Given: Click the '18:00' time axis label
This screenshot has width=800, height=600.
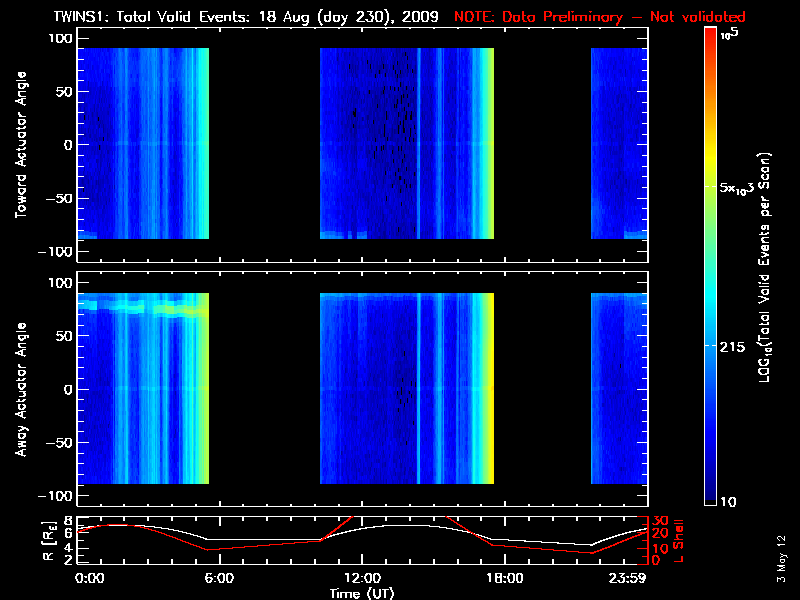Looking at the screenshot, I should point(505,578).
